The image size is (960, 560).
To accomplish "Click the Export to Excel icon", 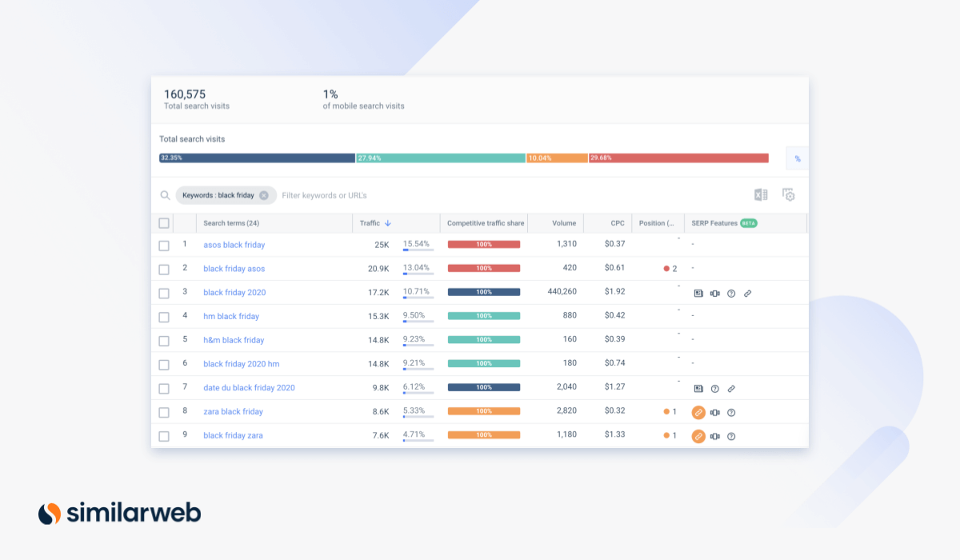I will point(761,195).
